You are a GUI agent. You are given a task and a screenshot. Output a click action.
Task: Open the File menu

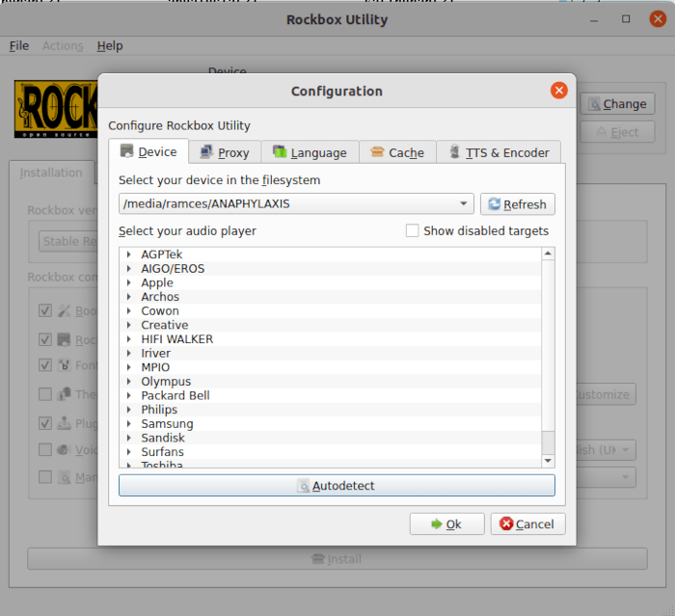pos(19,45)
